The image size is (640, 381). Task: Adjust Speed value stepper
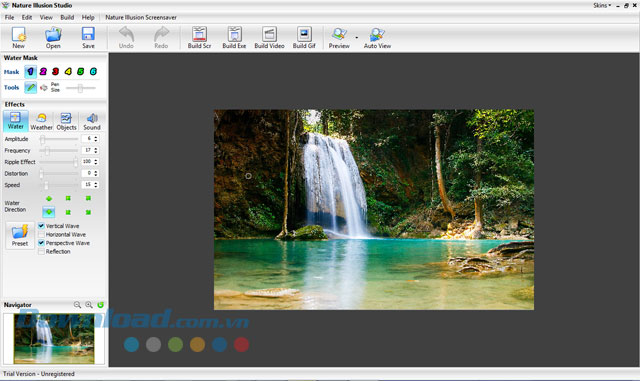(x=96, y=185)
